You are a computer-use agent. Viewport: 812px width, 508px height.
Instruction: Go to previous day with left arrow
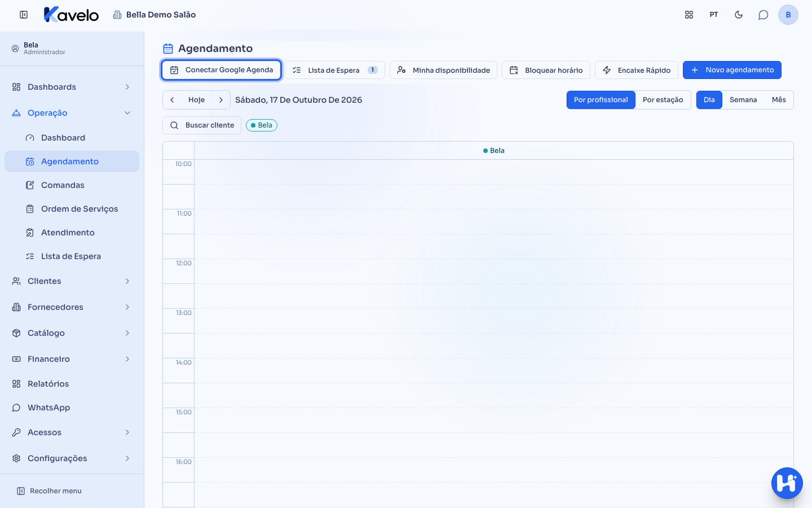click(172, 100)
